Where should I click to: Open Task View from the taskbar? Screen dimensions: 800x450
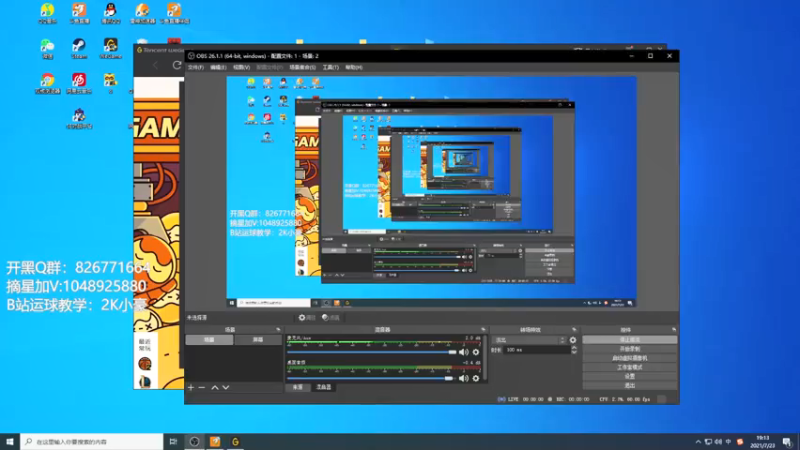coord(173,442)
